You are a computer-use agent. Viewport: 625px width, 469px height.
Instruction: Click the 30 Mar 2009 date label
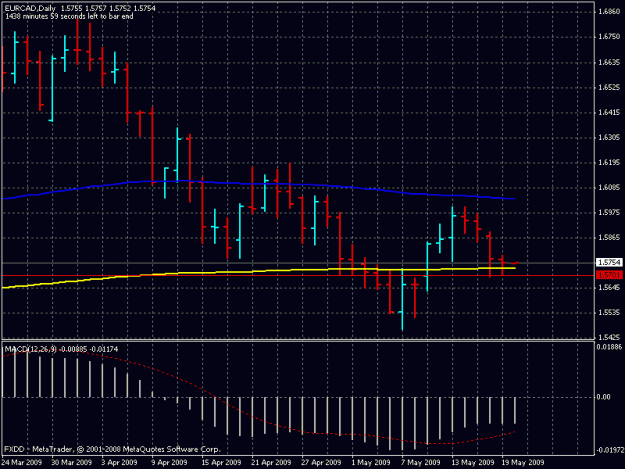tap(72, 463)
